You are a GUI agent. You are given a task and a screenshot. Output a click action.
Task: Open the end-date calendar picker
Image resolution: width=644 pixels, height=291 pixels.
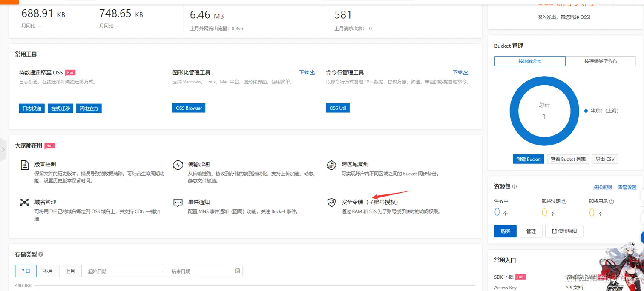point(237,271)
